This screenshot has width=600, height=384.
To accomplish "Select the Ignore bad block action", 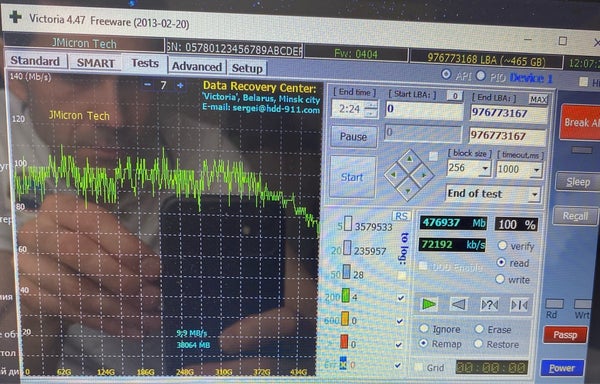I will click(424, 328).
